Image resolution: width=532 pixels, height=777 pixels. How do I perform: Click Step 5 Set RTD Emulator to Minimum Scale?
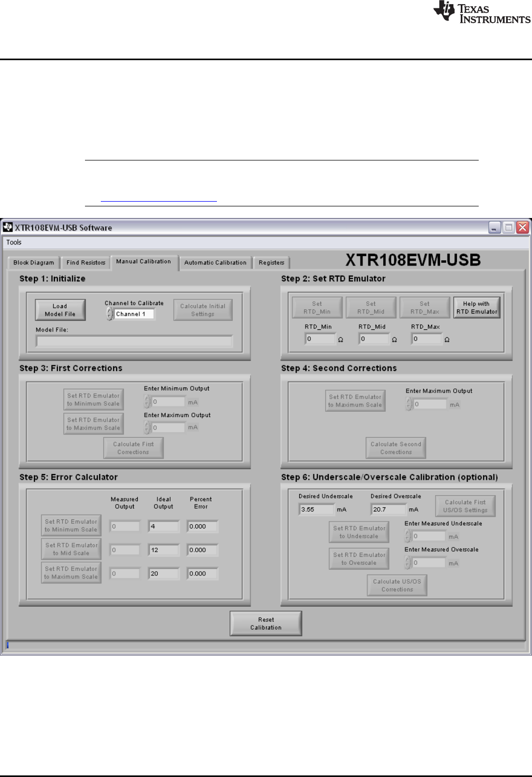point(71,526)
